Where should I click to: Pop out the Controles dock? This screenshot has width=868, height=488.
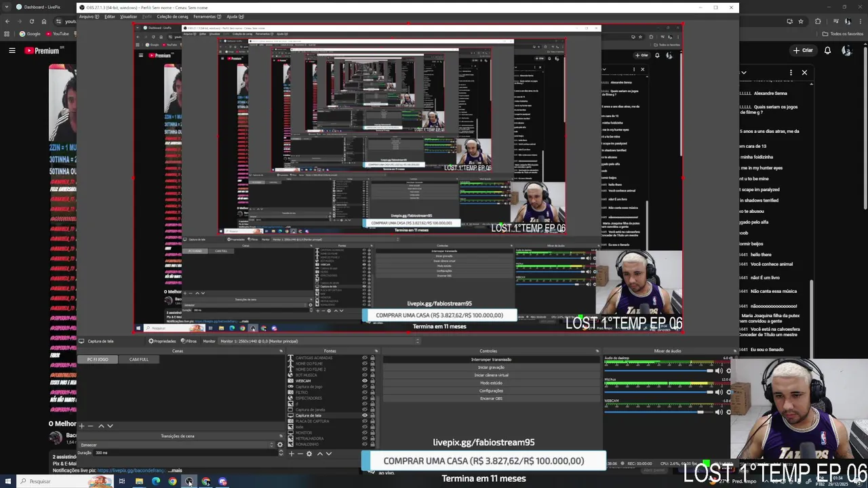point(597,351)
